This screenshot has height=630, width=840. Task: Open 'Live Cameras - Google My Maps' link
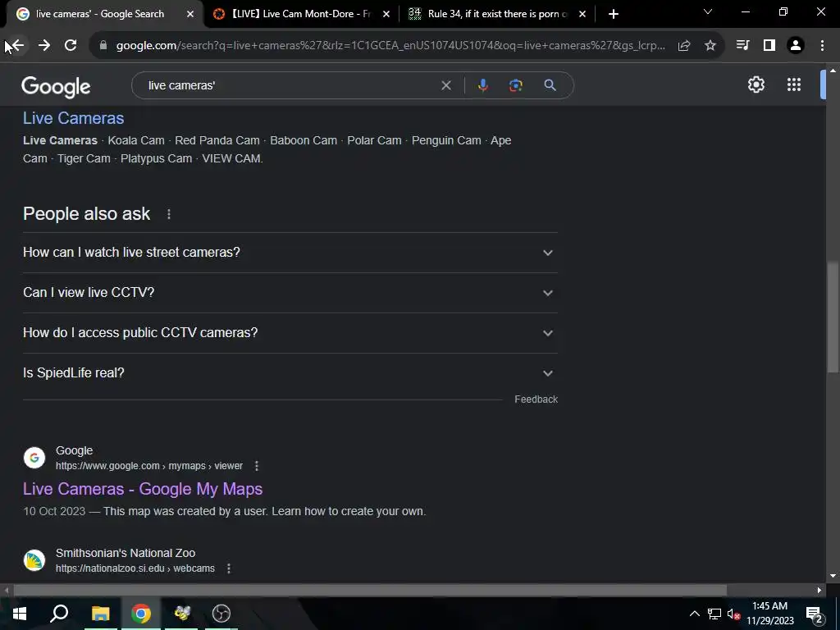point(143,489)
